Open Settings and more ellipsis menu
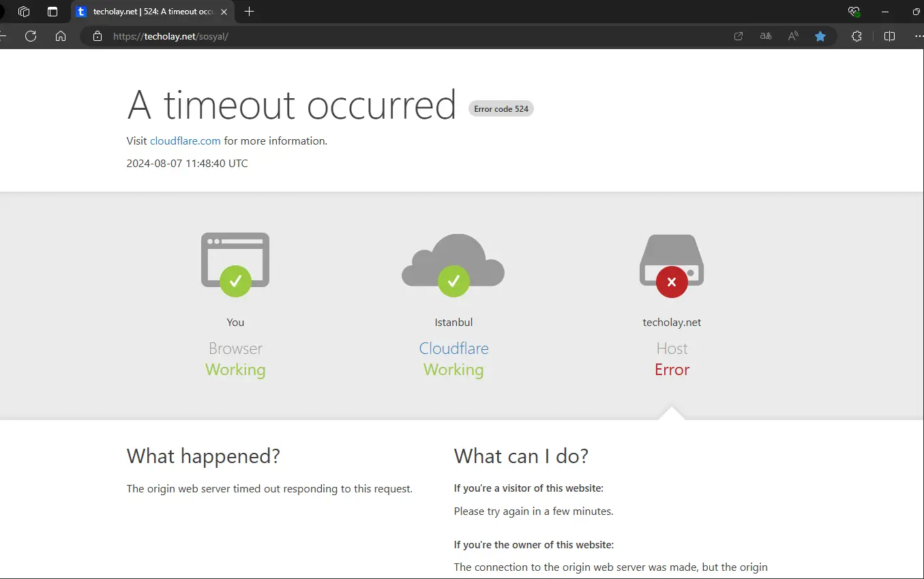This screenshot has width=924, height=579. (x=918, y=36)
